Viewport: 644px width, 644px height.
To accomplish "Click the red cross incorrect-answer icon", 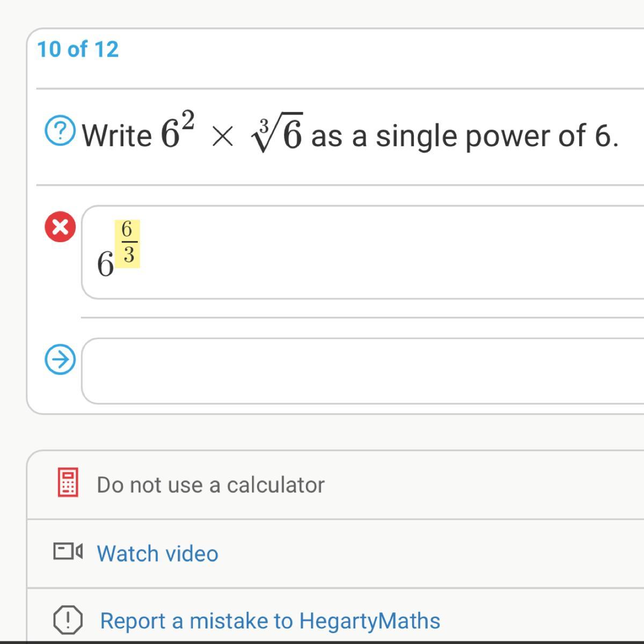I will [x=60, y=226].
